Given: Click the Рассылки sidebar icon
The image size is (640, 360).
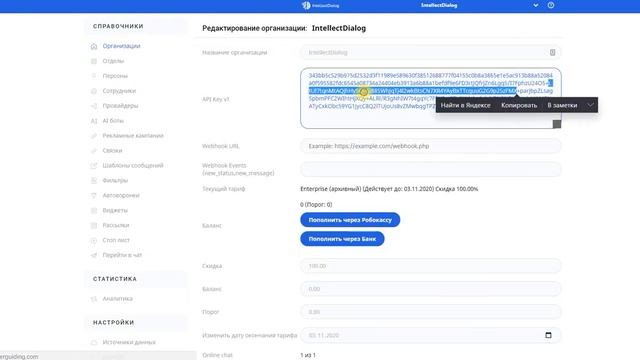Looking at the screenshot, I should [x=94, y=225].
